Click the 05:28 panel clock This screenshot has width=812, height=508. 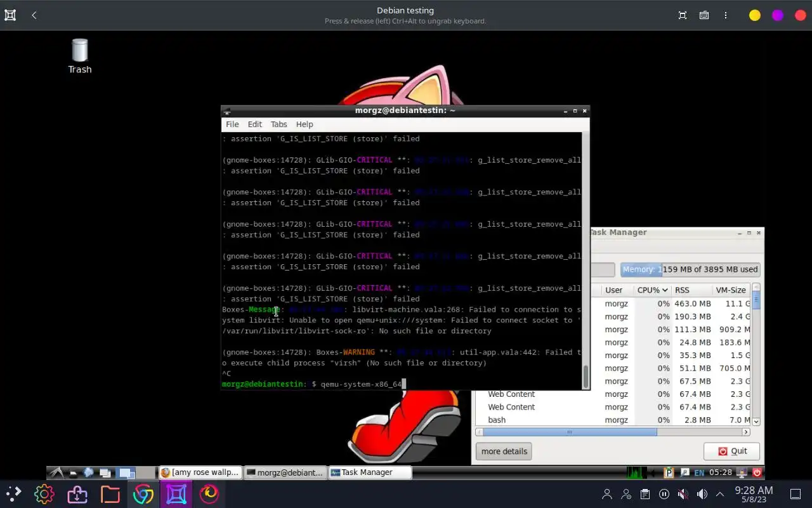(x=721, y=472)
